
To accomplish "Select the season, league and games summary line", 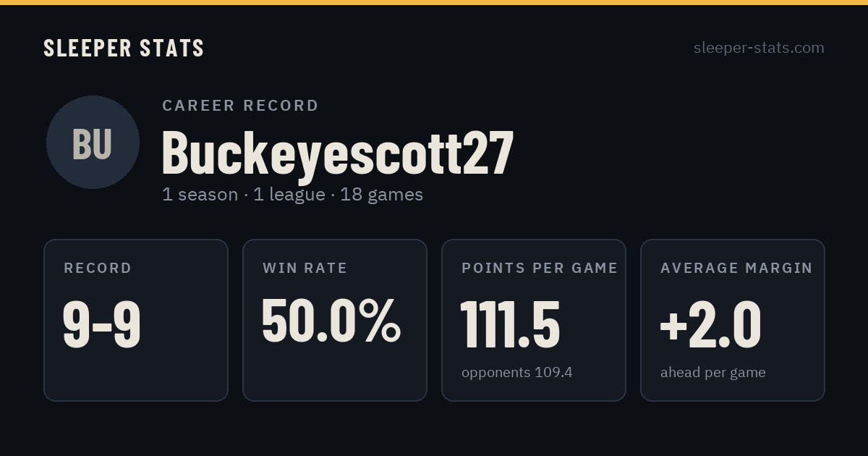I will click(x=292, y=195).
